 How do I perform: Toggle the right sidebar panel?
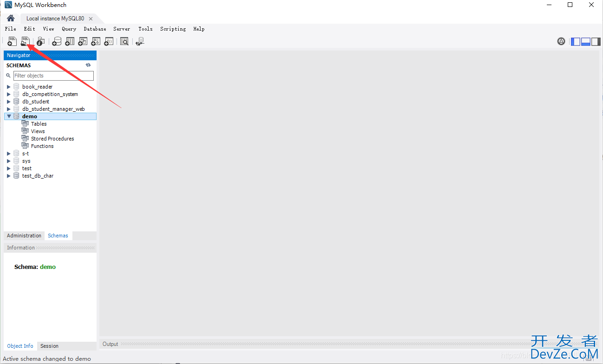point(596,41)
